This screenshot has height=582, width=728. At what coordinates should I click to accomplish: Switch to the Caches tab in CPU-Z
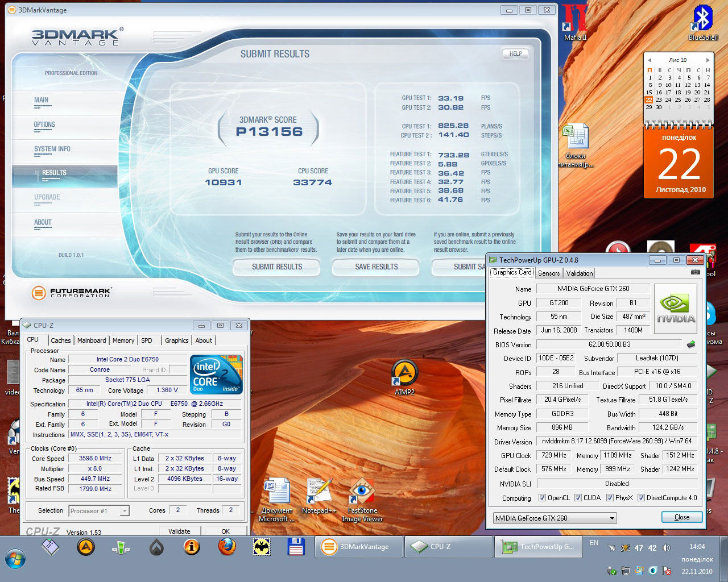click(x=61, y=340)
